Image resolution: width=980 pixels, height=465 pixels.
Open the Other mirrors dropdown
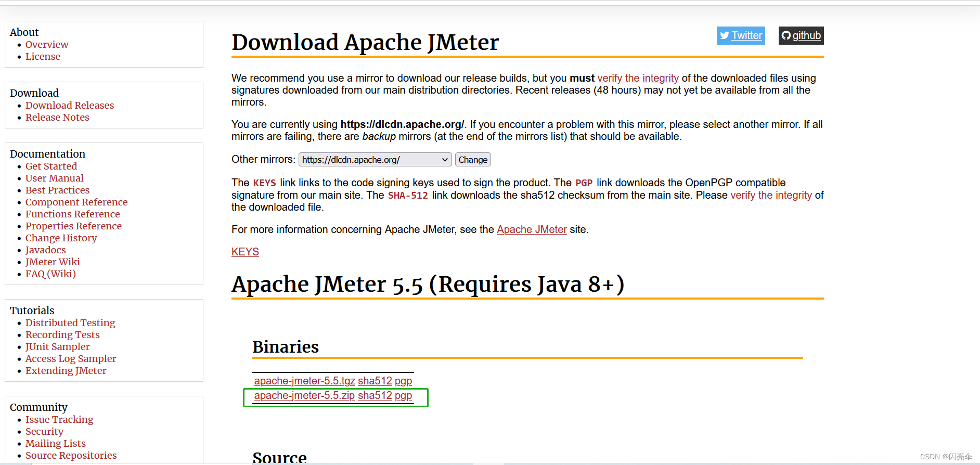[x=375, y=160]
